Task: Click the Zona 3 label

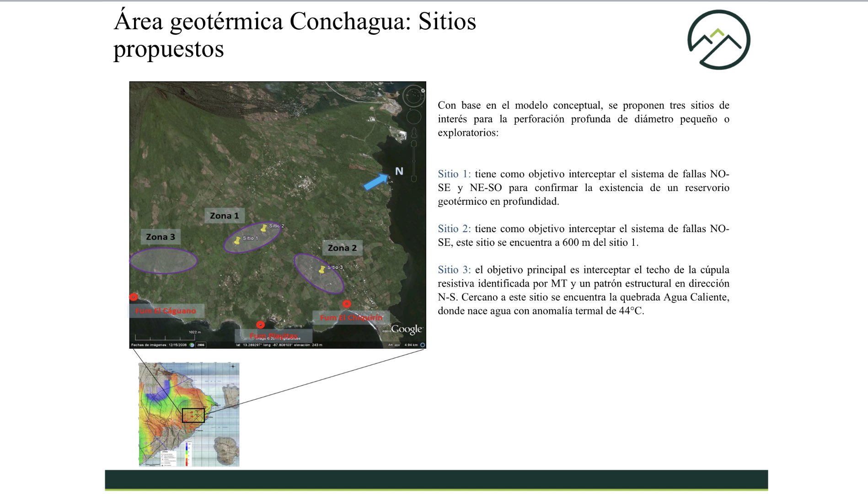Action: pyautogui.click(x=161, y=237)
